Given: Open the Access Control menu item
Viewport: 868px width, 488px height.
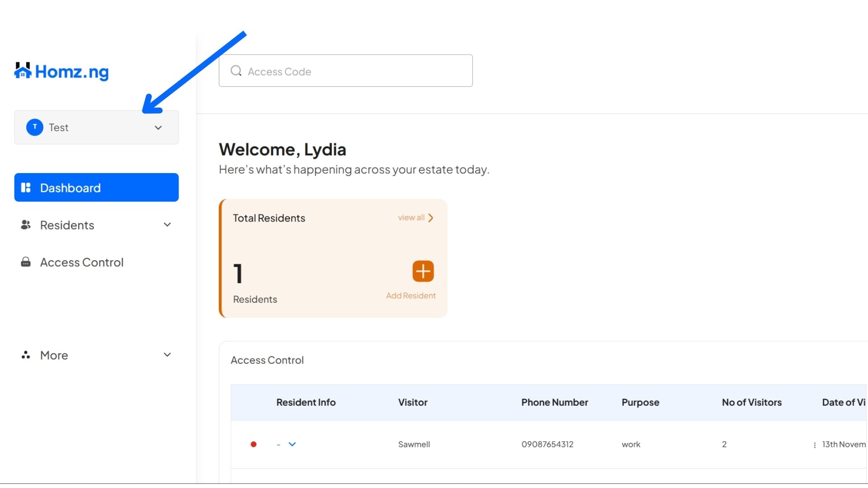Looking at the screenshot, I should pos(81,262).
